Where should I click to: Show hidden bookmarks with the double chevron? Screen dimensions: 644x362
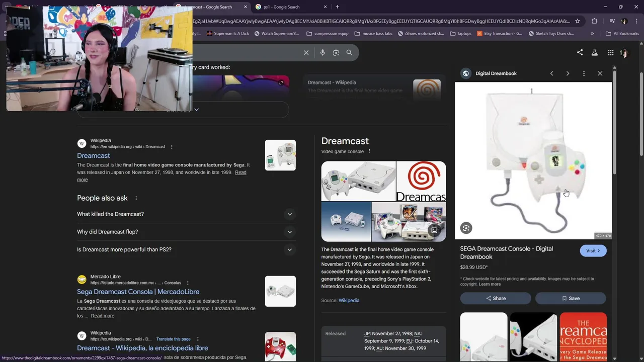(592, 34)
